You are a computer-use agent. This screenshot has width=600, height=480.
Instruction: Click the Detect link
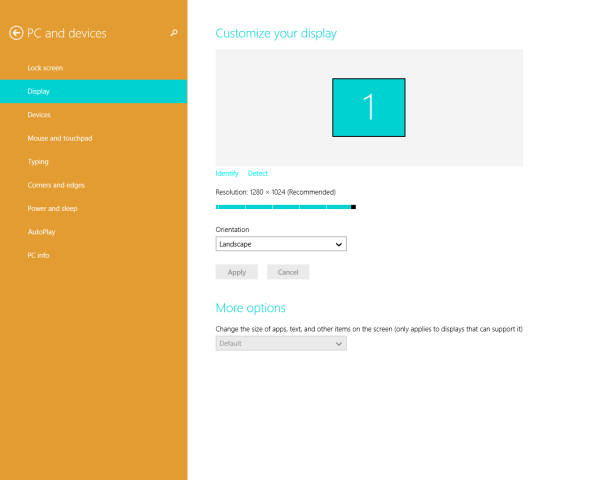(258, 173)
